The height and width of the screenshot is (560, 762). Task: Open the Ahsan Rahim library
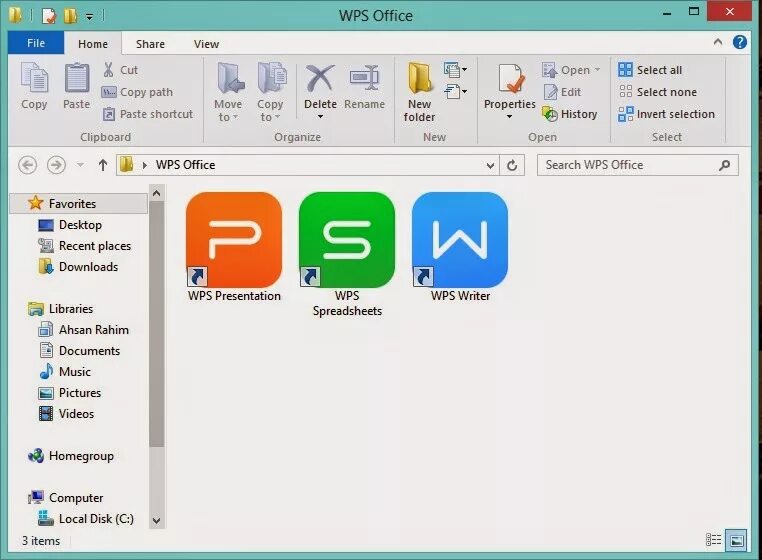pos(84,330)
